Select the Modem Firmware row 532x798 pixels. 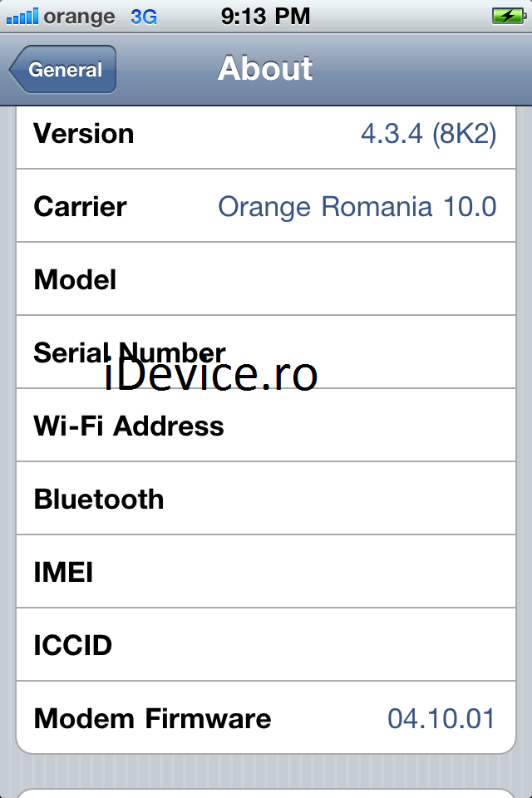pos(266,717)
